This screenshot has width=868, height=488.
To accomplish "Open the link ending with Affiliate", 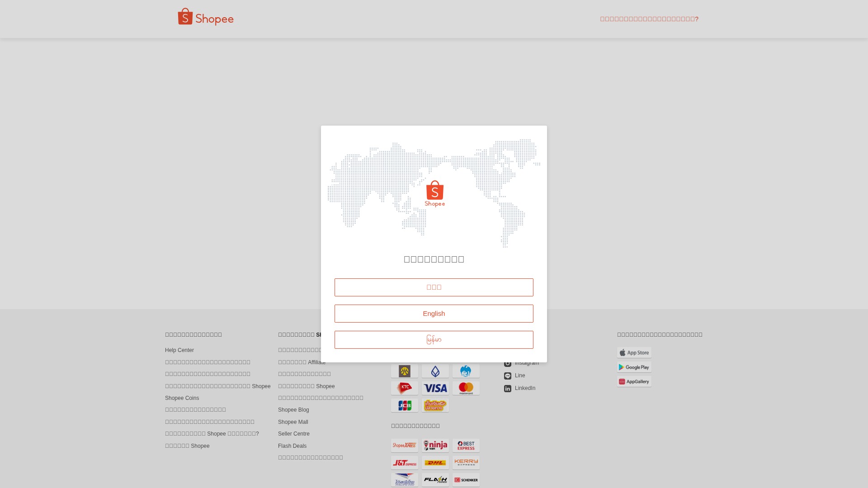I will 302,362.
